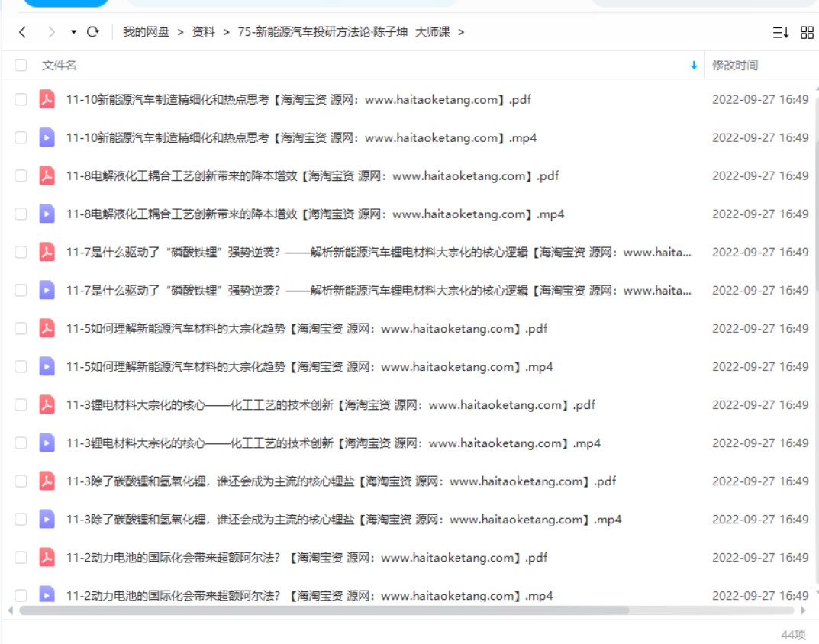Switch to grid view icon

point(807,32)
